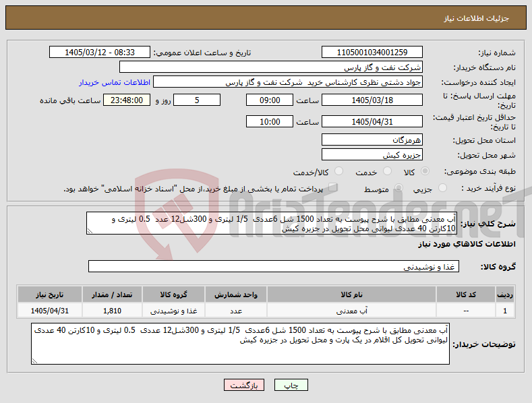The height and width of the screenshot is (403, 532).
Task: Toggle the اسناد خزانه اسلامی payment checkbox
Action: coord(333,187)
